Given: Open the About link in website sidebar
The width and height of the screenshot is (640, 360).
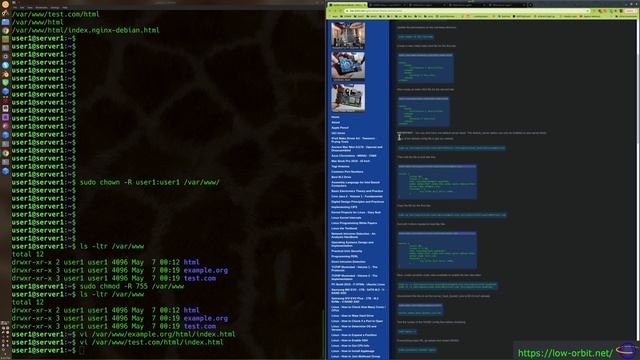Looking at the screenshot, I should coord(336,122).
